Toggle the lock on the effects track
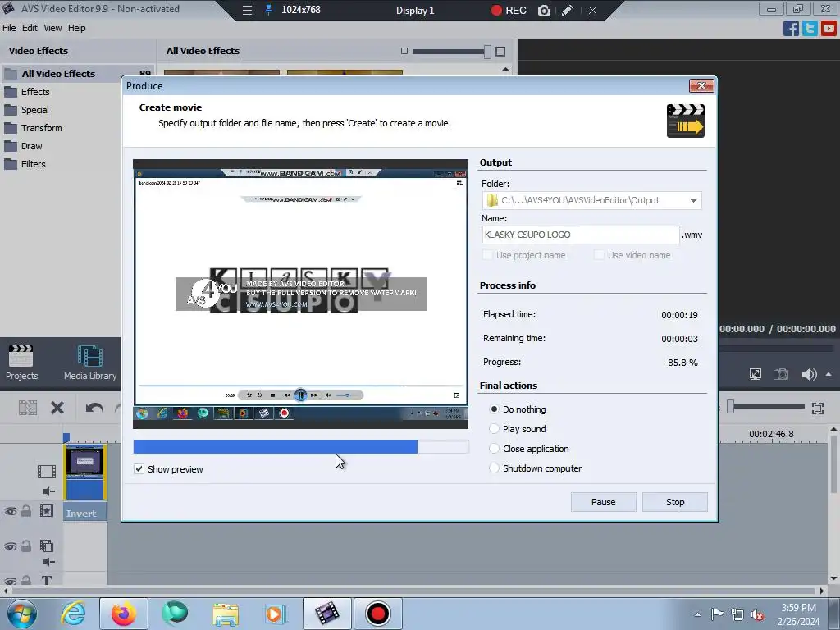The image size is (840, 630). click(x=25, y=511)
